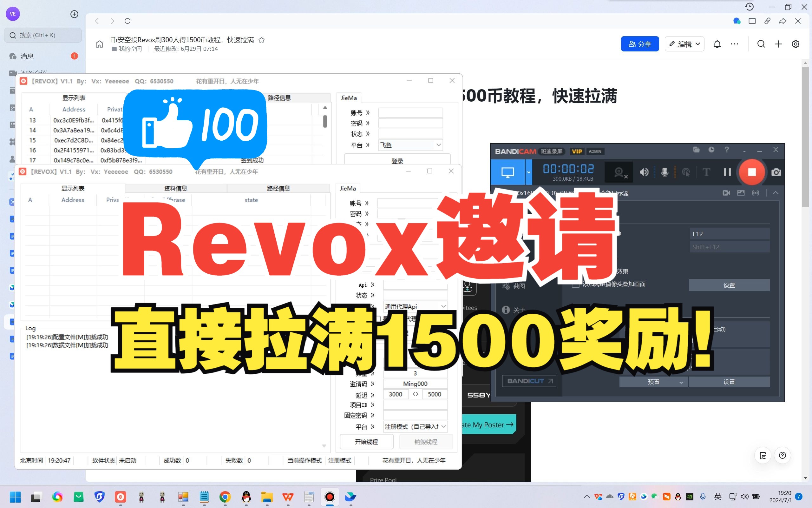Go to docs home icon
The width and height of the screenshot is (812, 508).
(x=99, y=44)
